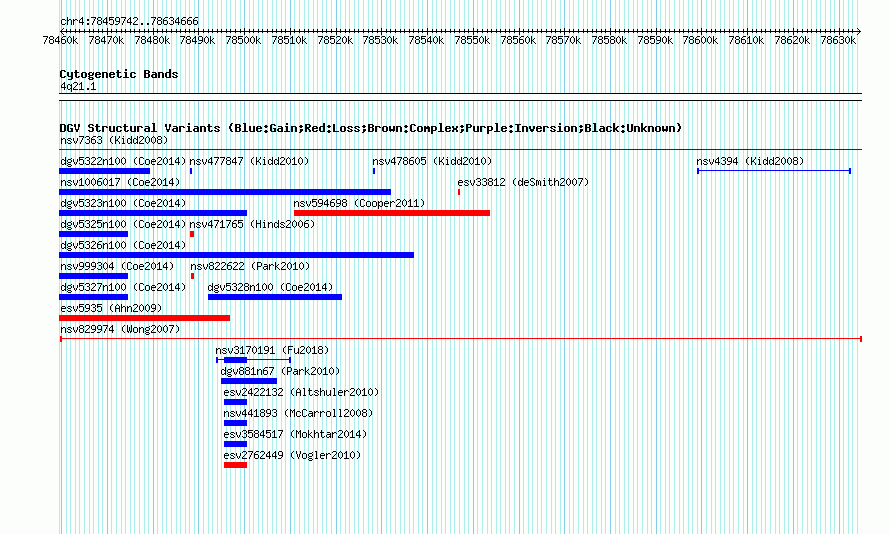890x534 pixels.
Task: Select the dgv5326n100 (Coe2014) label
Action: click(123, 245)
